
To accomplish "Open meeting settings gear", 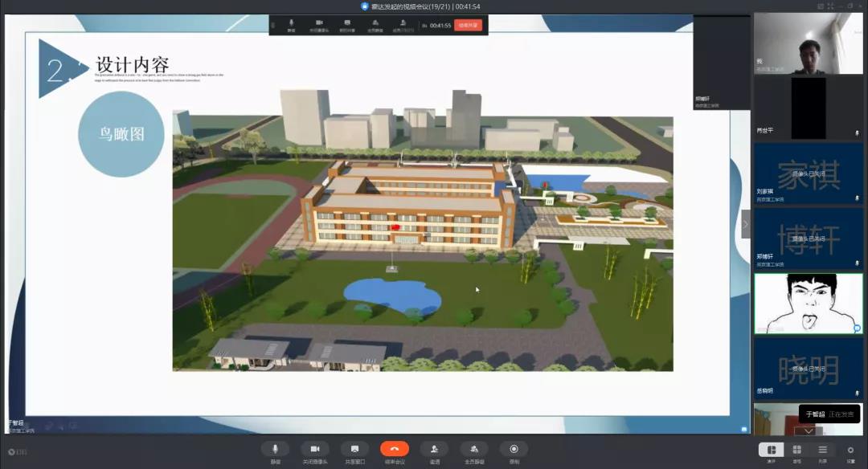I will [850, 451].
